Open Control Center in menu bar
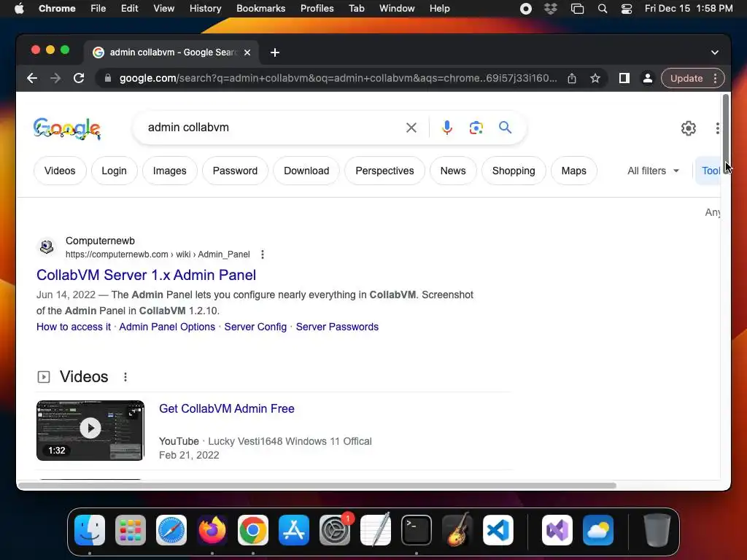 coord(627,9)
